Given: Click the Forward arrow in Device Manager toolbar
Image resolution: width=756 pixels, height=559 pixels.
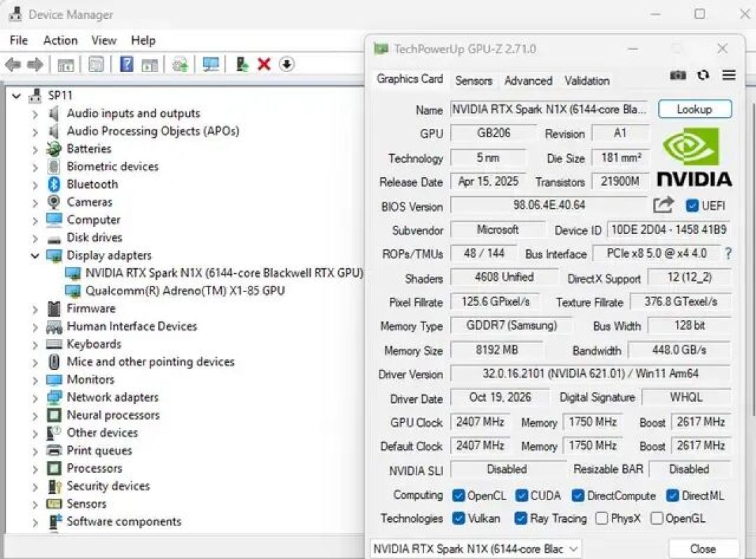Looking at the screenshot, I should [35, 64].
